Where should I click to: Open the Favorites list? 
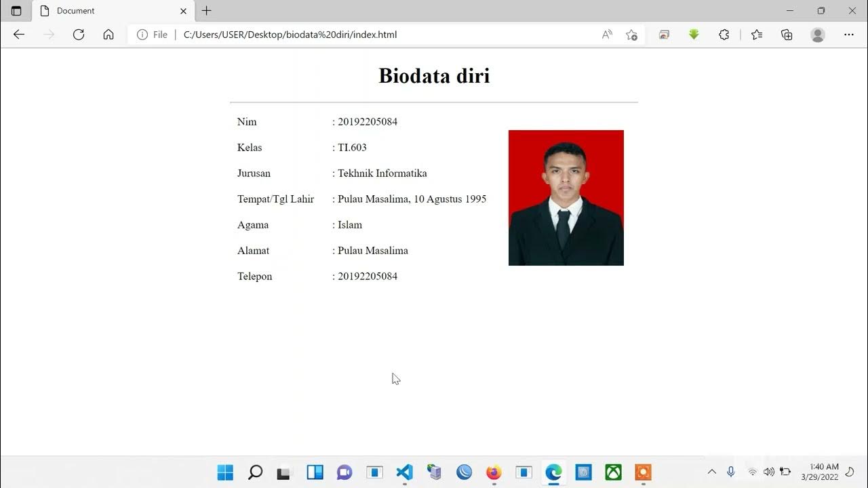757,35
